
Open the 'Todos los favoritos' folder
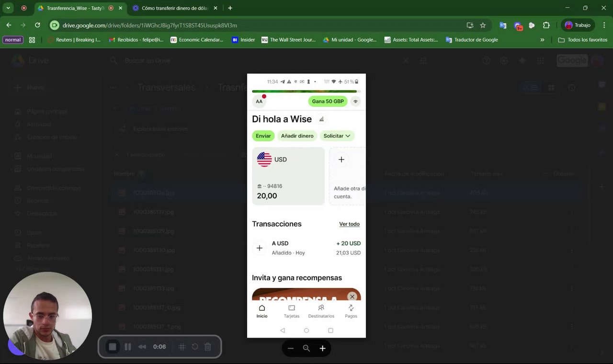point(583,40)
